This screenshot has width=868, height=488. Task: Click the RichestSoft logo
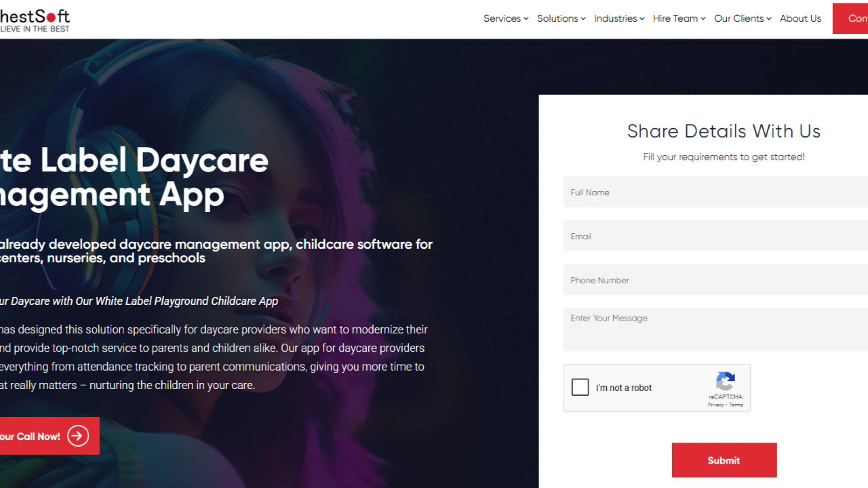[x=35, y=20]
